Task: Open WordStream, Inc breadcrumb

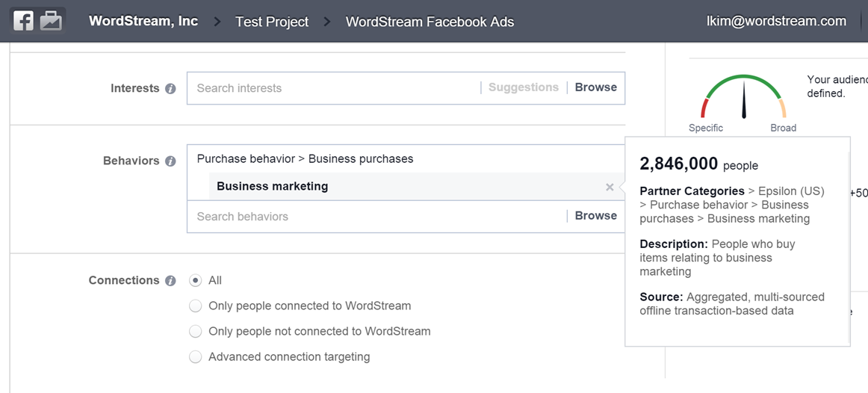Action: pyautogui.click(x=143, y=22)
